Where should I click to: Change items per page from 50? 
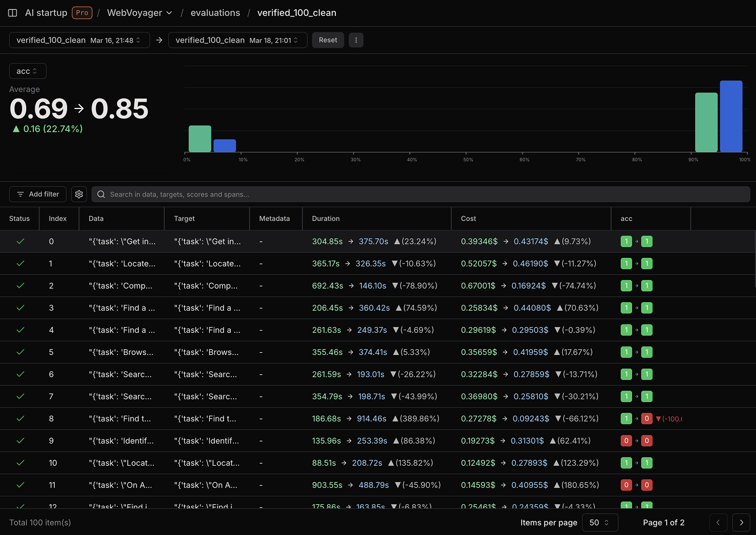[600, 523]
